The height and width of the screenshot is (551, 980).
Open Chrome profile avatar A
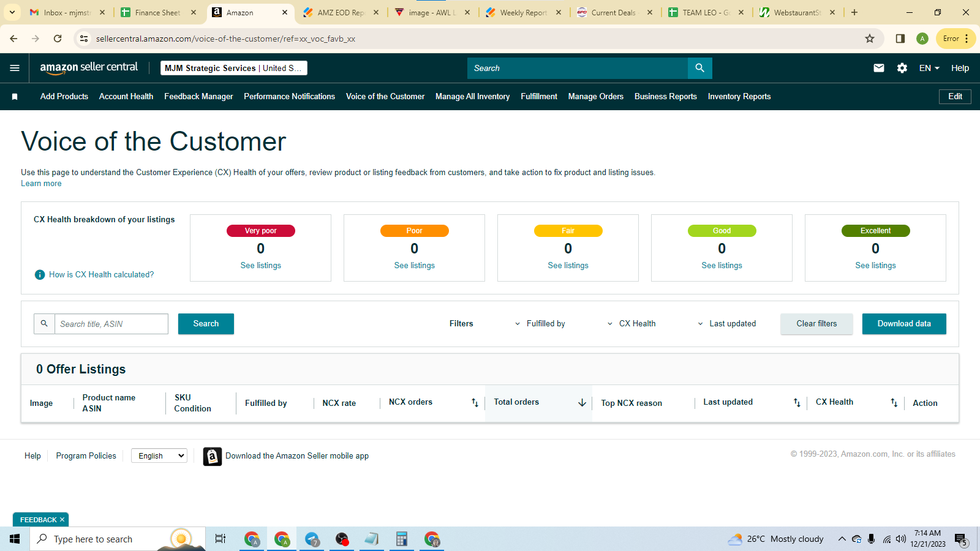(x=922, y=39)
